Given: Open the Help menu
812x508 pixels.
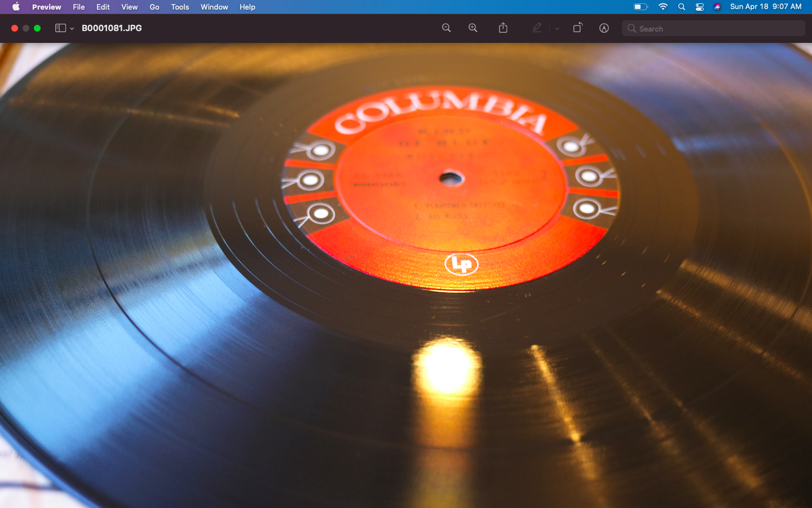Looking at the screenshot, I should [247, 7].
